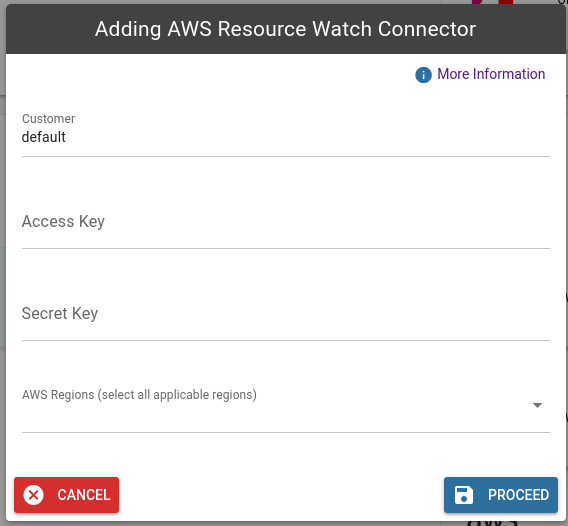Click the partially hidden aws logo
The image size is (568, 526).
[x=493, y=523]
